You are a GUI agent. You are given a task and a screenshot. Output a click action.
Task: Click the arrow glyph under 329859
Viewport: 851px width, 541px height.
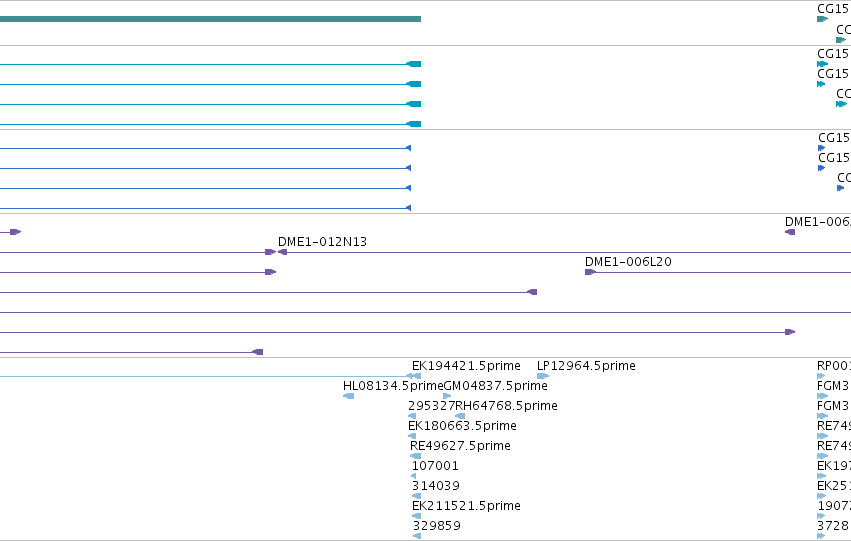tap(416, 536)
